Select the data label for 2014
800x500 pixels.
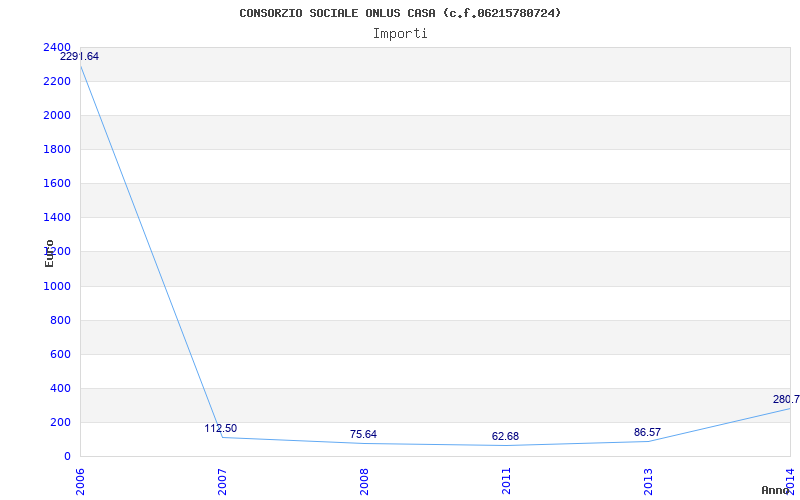786,399
